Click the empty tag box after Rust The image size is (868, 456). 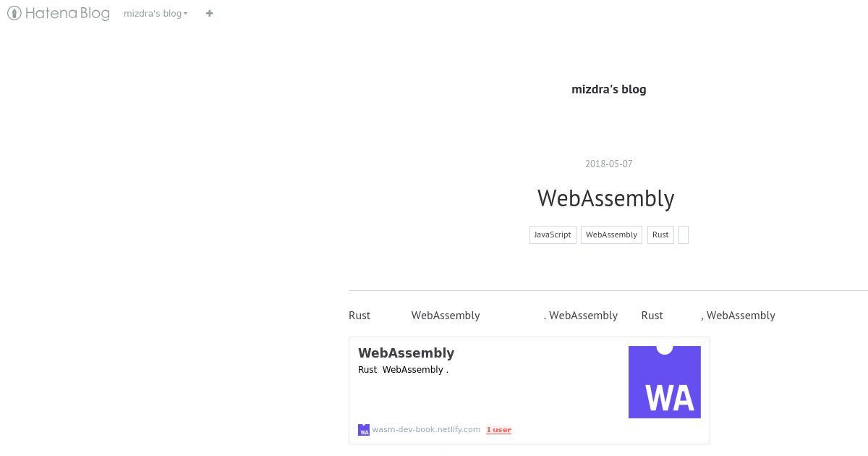(x=684, y=235)
